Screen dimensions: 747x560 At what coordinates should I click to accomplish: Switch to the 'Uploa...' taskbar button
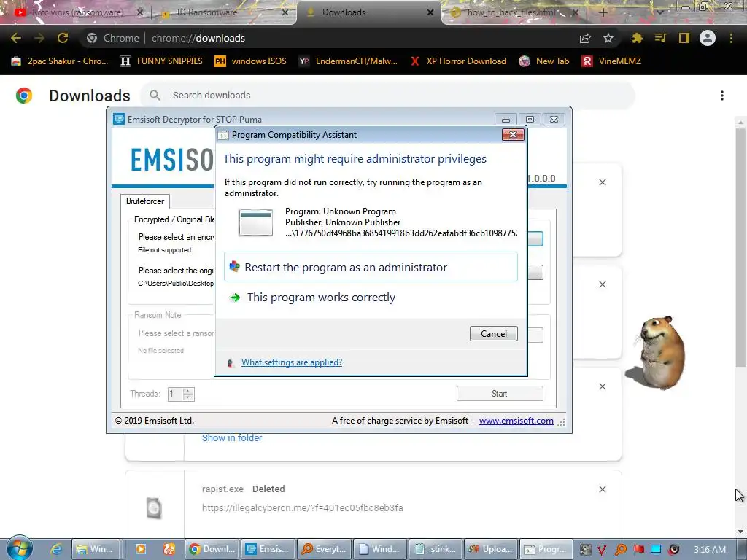[491, 549]
